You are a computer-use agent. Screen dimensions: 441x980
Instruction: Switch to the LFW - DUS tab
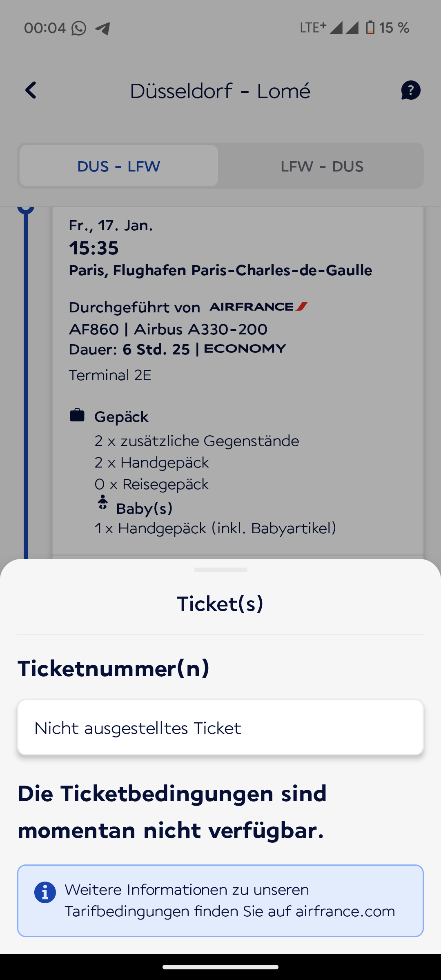pyautogui.click(x=322, y=166)
